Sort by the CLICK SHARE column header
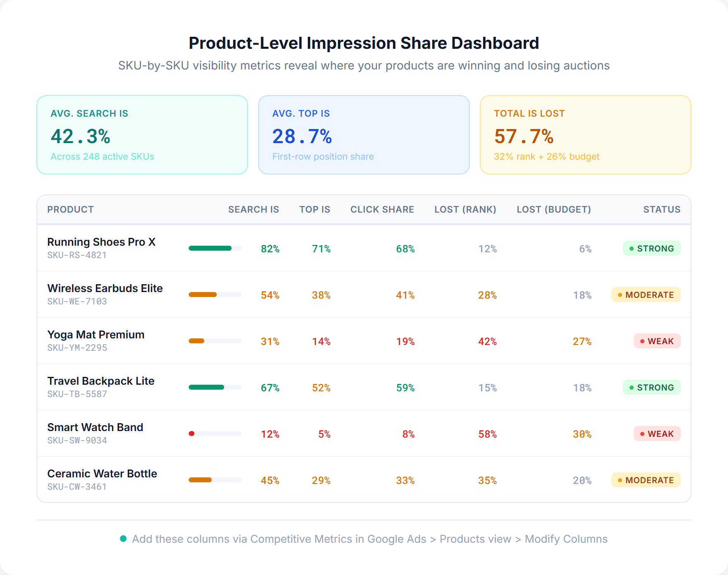 coord(382,209)
